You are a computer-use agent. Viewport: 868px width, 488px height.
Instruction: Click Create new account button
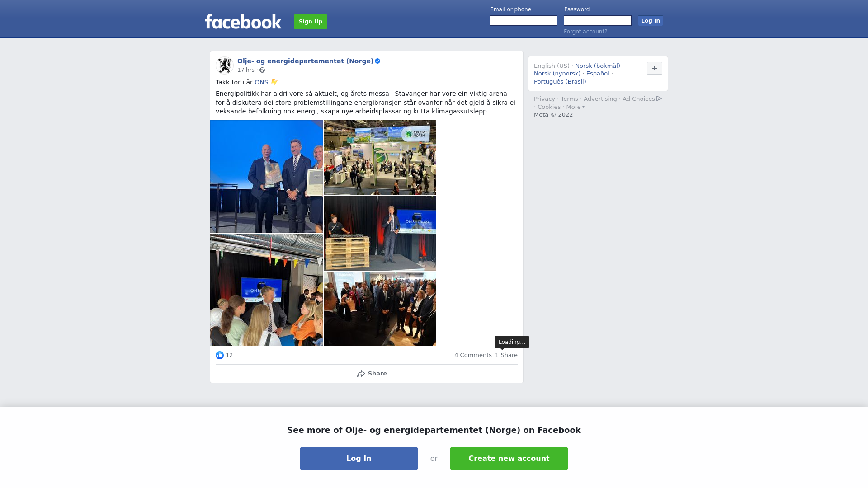(x=509, y=459)
